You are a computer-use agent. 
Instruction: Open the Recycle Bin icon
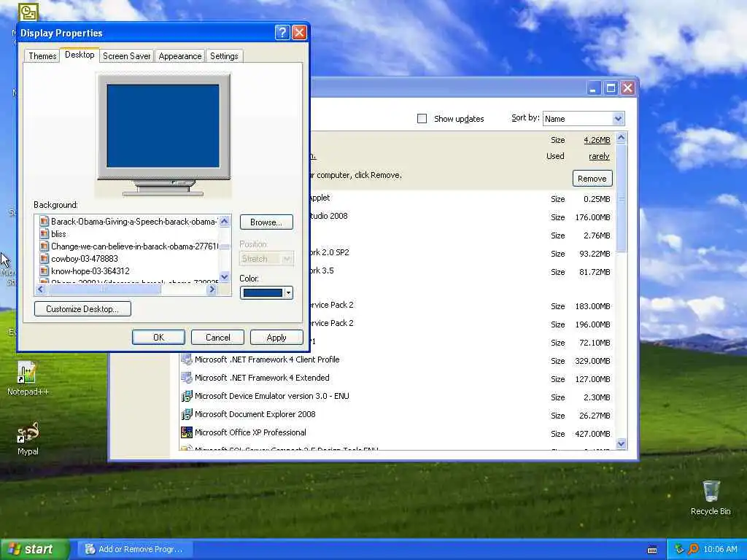click(x=711, y=497)
